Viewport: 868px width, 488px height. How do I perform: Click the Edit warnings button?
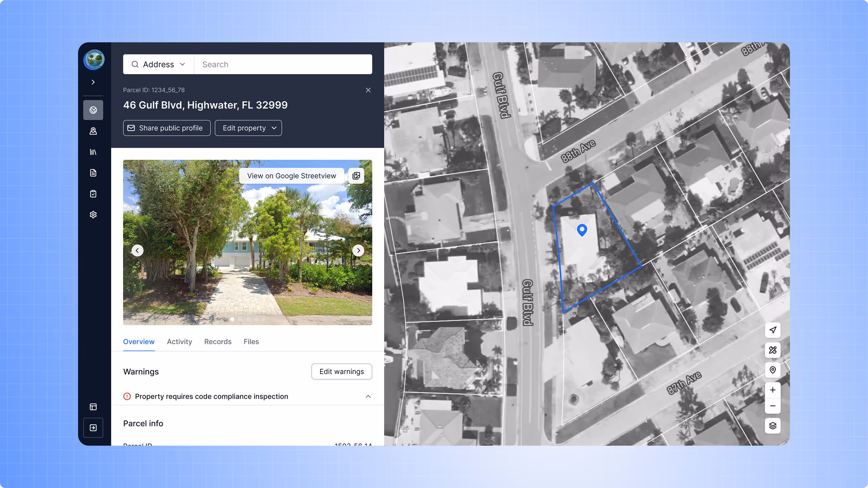pyautogui.click(x=341, y=372)
